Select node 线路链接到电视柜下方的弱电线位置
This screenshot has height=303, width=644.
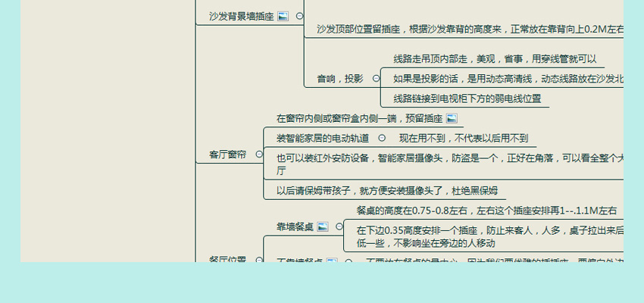467,98
